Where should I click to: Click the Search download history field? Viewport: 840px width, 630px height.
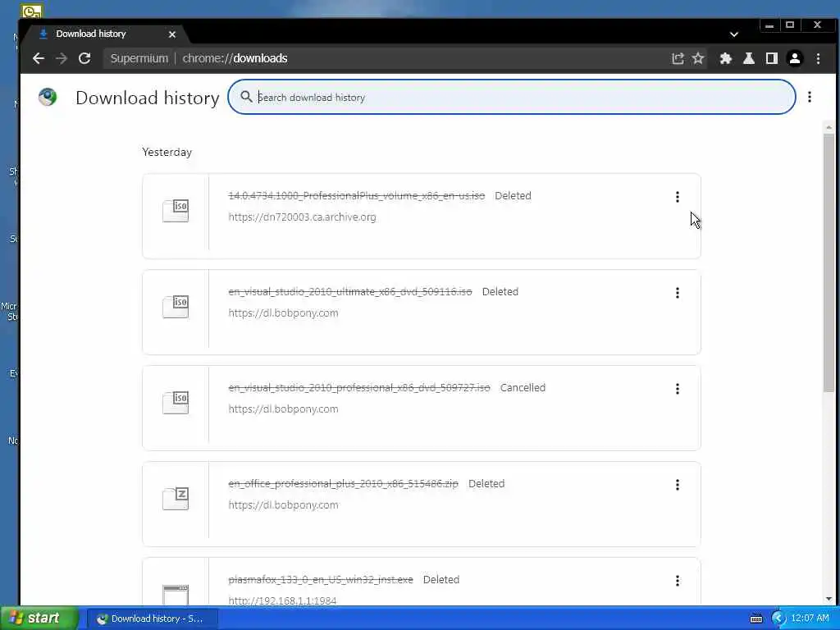pos(512,97)
